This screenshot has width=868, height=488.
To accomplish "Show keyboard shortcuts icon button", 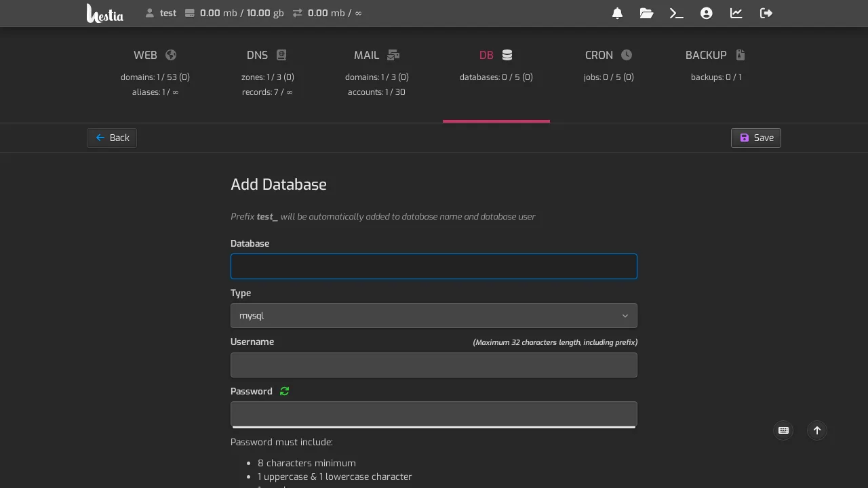I will (x=783, y=430).
